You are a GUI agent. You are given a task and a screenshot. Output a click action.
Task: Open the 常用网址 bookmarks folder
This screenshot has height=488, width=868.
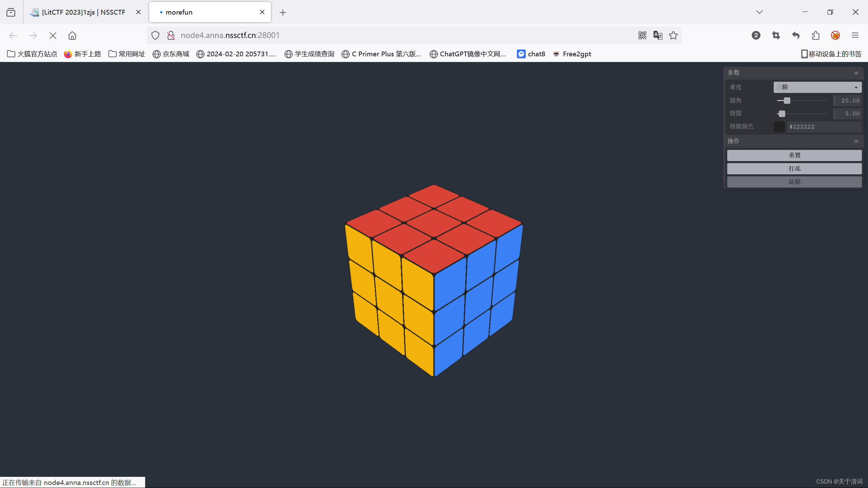pyautogui.click(x=127, y=54)
